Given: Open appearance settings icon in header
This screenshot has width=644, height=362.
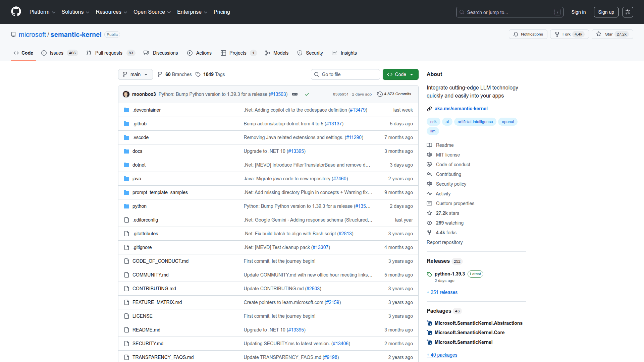Looking at the screenshot, I should (628, 12).
